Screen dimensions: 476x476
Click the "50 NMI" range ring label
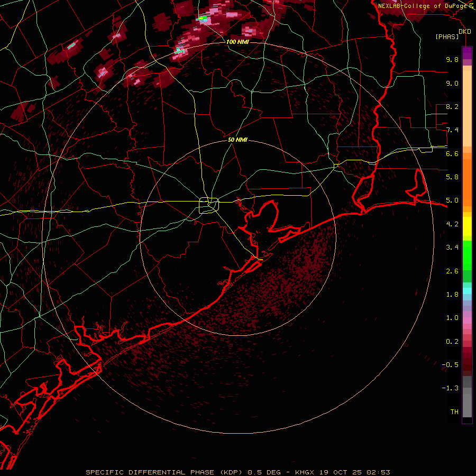[x=237, y=140]
